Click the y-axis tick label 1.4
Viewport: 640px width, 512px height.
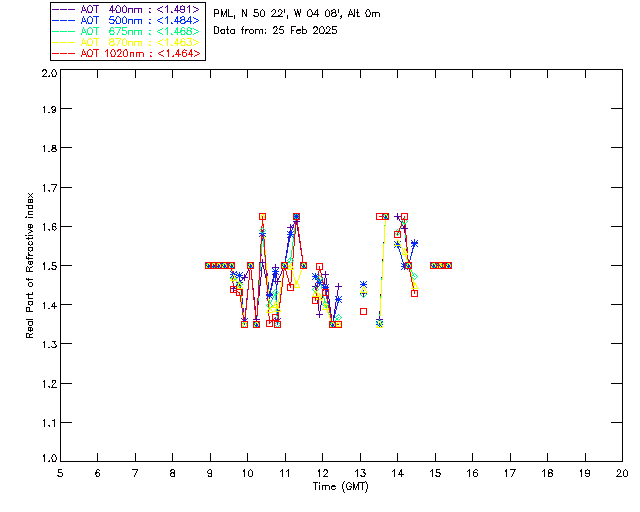(49, 305)
